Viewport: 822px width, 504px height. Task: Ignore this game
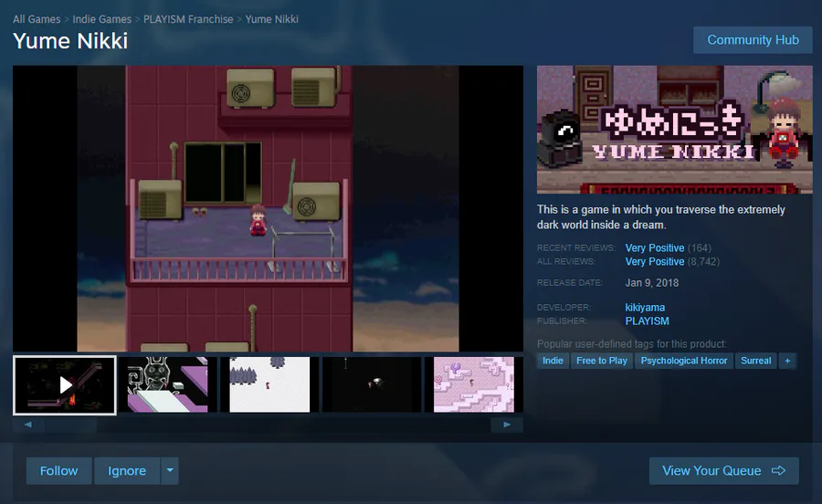click(x=127, y=471)
